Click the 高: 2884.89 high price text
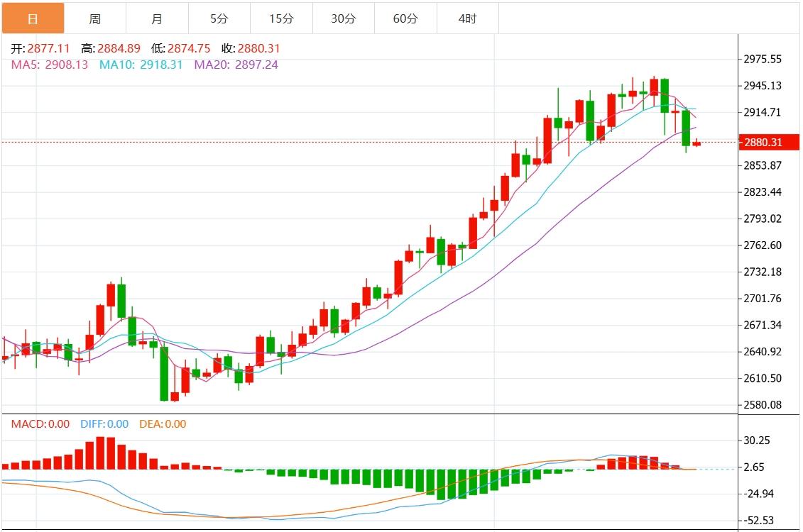803x532 pixels. (x=110, y=49)
